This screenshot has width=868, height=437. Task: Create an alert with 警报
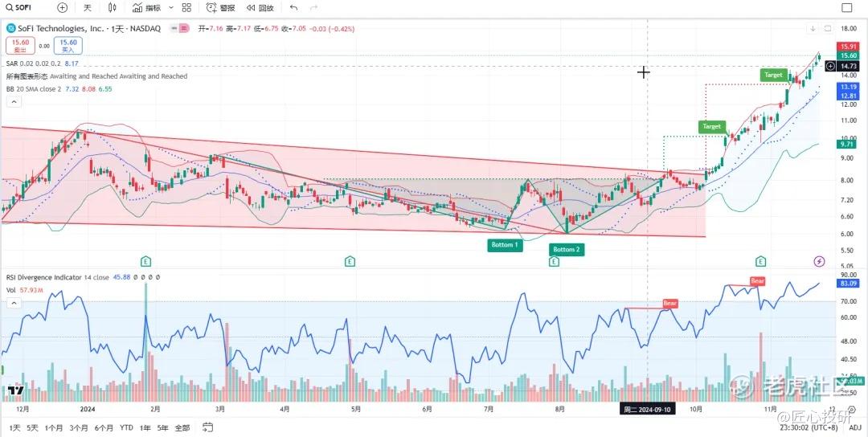pyautogui.click(x=220, y=8)
